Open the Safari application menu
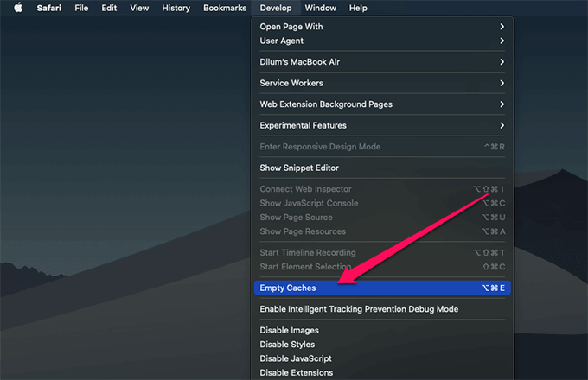 click(49, 8)
